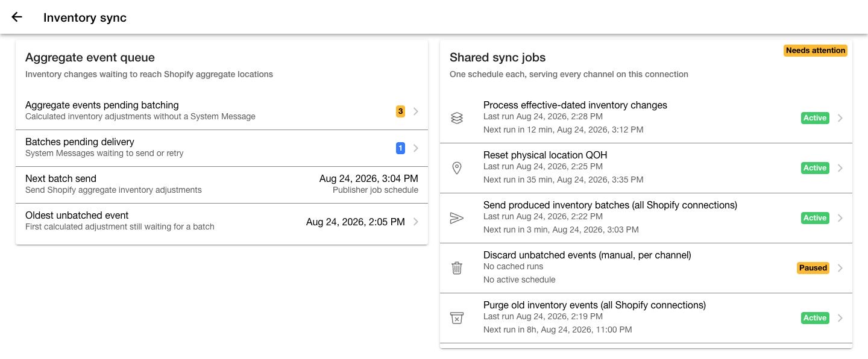The width and height of the screenshot is (868, 359).
Task: Click the Inventory sync page title
Action: 85,17
